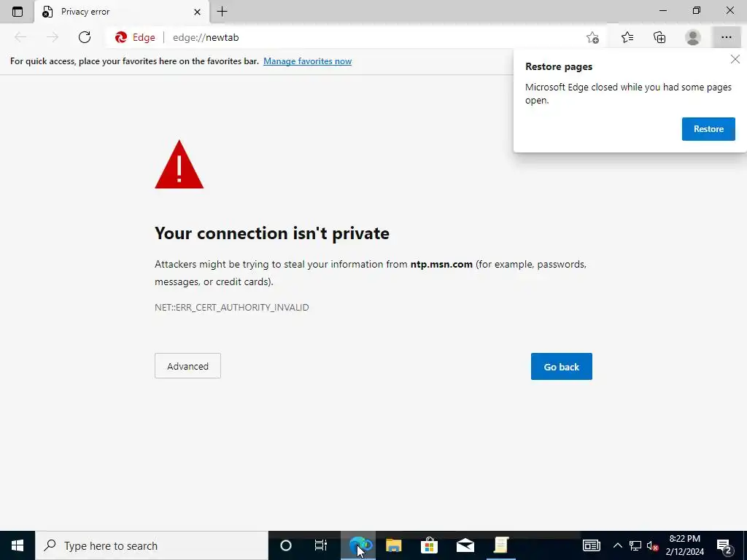
Task: Click the Go back button
Action: tap(561, 367)
